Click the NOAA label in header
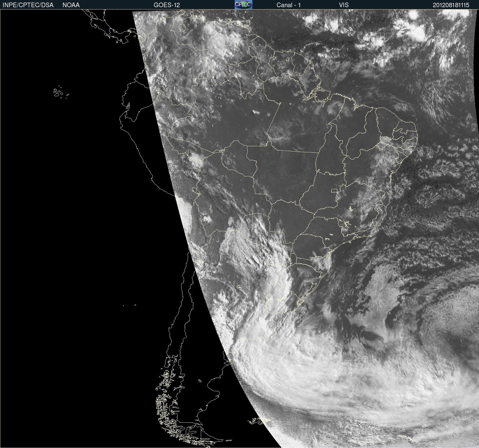 click(71, 5)
